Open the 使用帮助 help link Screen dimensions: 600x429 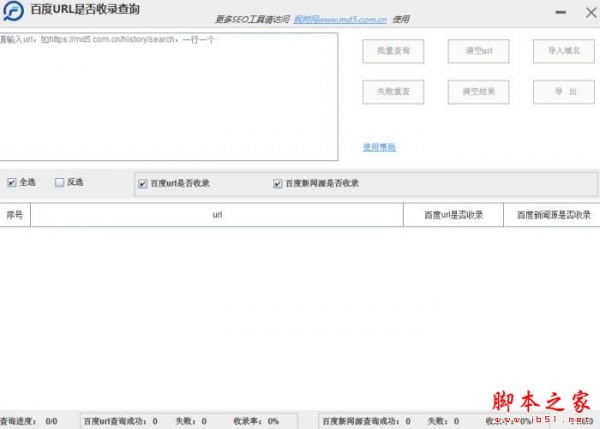pyautogui.click(x=379, y=147)
